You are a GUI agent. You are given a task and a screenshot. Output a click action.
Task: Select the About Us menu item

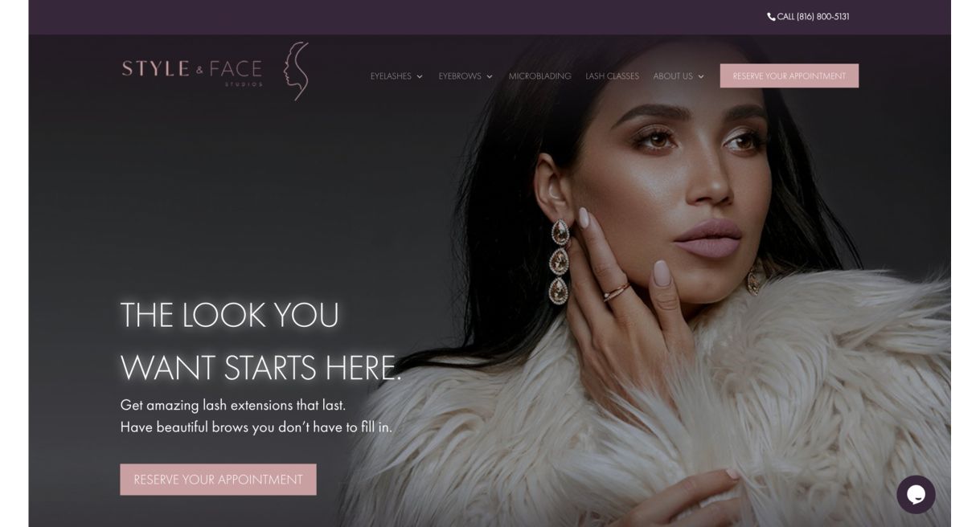click(673, 76)
